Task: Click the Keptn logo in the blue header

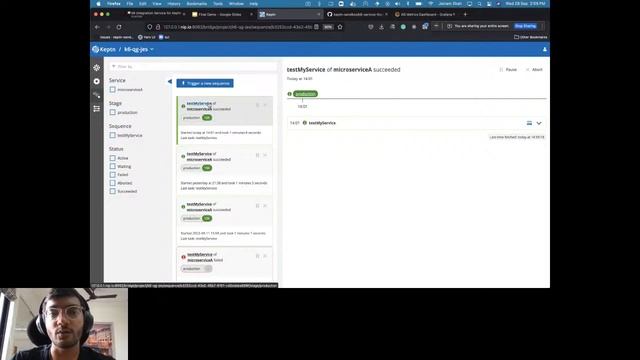Action: point(96,49)
